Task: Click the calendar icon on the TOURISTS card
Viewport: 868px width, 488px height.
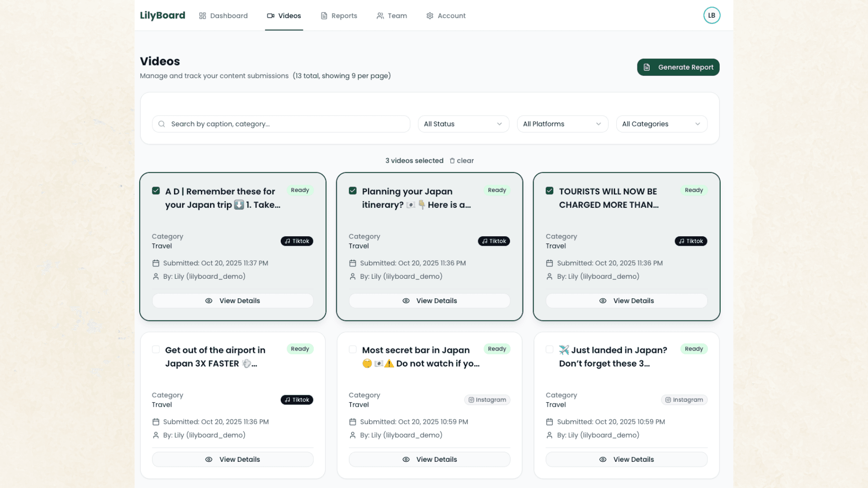Action: [x=549, y=263]
